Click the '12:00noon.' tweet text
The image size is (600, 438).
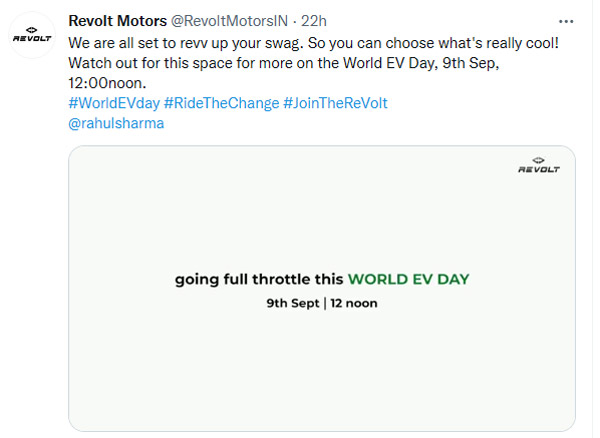107,83
